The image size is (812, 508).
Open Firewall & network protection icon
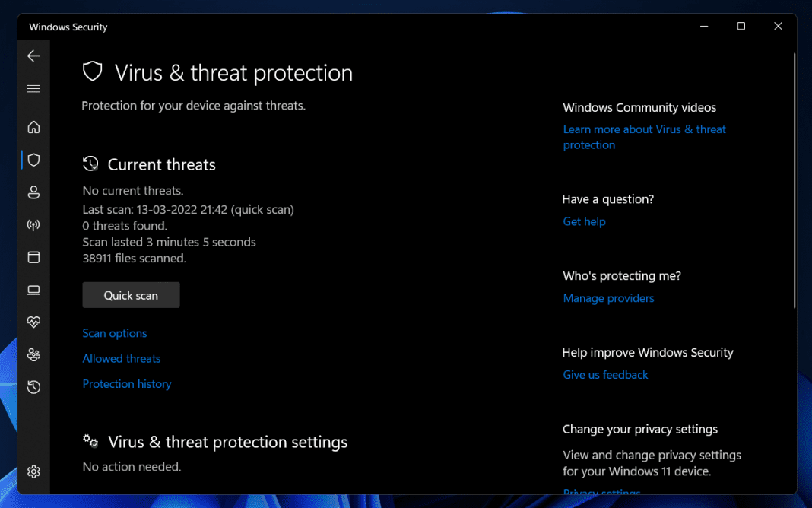[33, 224]
